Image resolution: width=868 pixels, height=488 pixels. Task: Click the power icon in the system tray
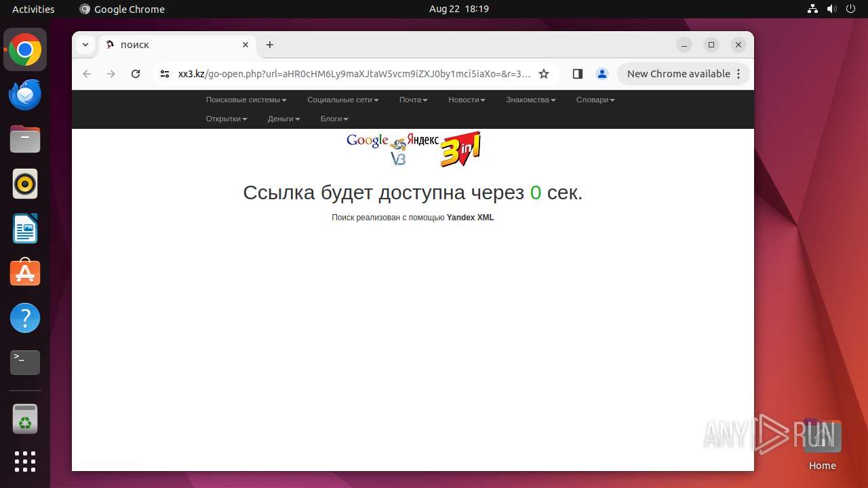(x=850, y=9)
